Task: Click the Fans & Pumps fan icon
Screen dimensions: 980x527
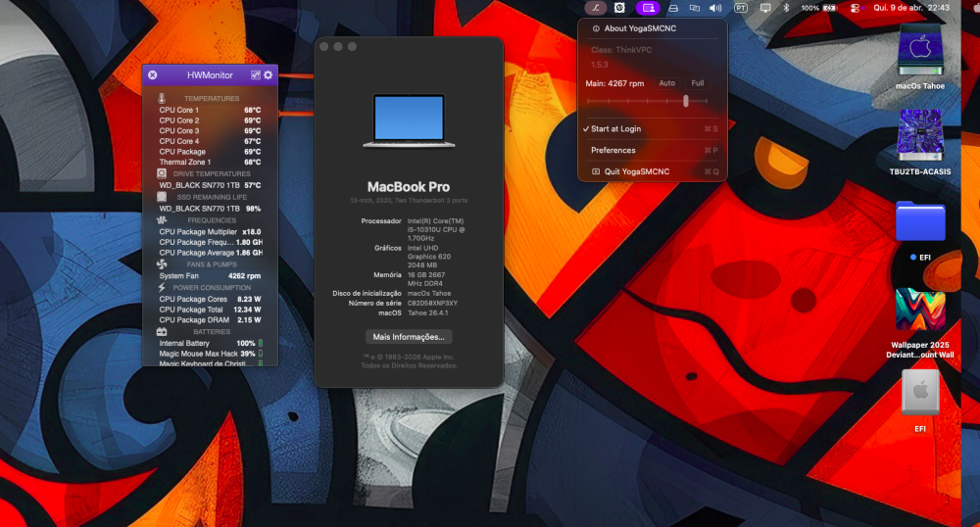Action: [x=162, y=264]
